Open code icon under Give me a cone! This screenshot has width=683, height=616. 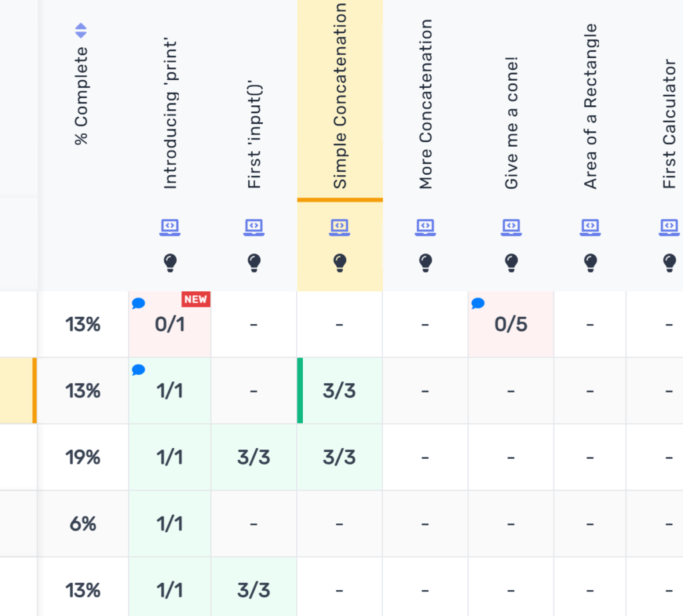pyautogui.click(x=512, y=227)
